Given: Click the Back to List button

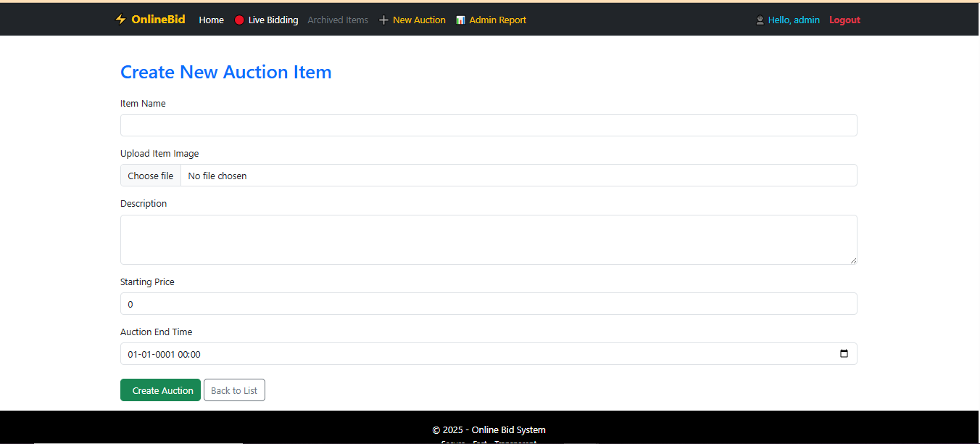Looking at the screenshot, I should [x=234, y=390].
